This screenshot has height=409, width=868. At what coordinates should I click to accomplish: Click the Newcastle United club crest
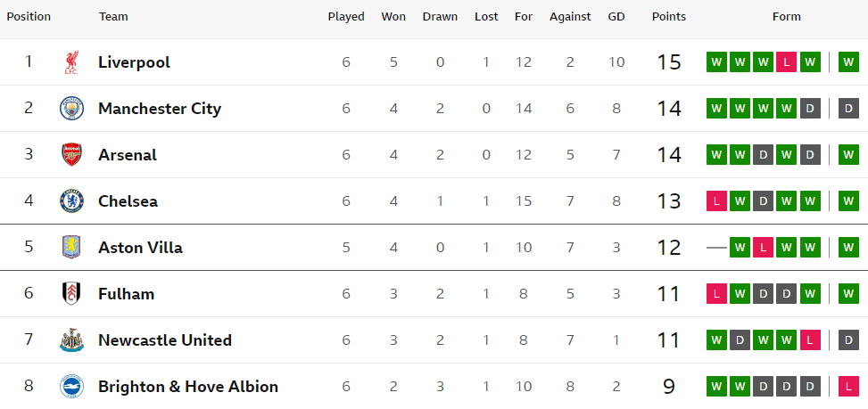[x=71, y=340]
